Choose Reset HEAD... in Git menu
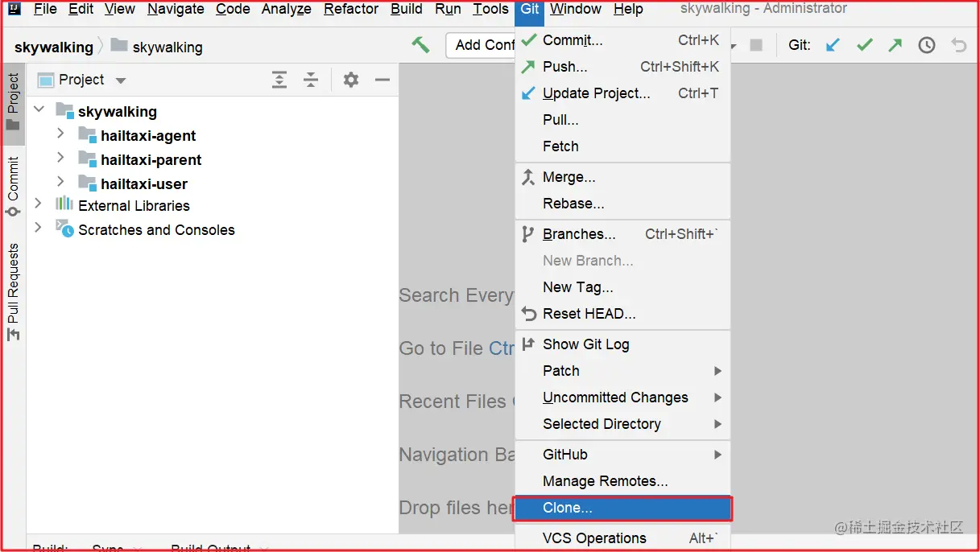This screenshot has width=980, height=552. click(622, 314)
